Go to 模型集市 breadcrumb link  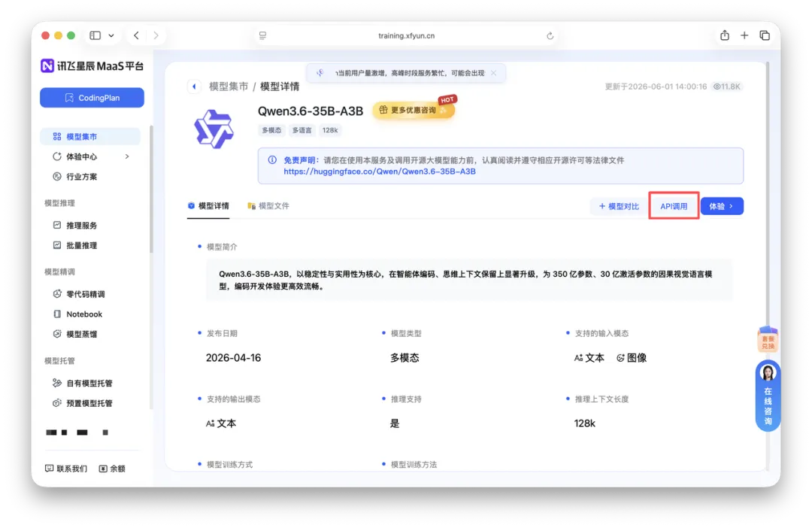(229, 86)
